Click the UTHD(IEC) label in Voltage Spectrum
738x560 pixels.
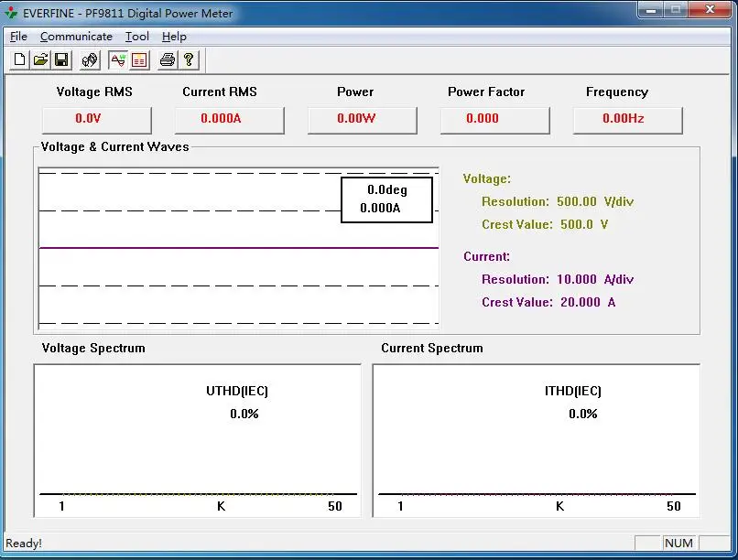click(x=237, y=391)
